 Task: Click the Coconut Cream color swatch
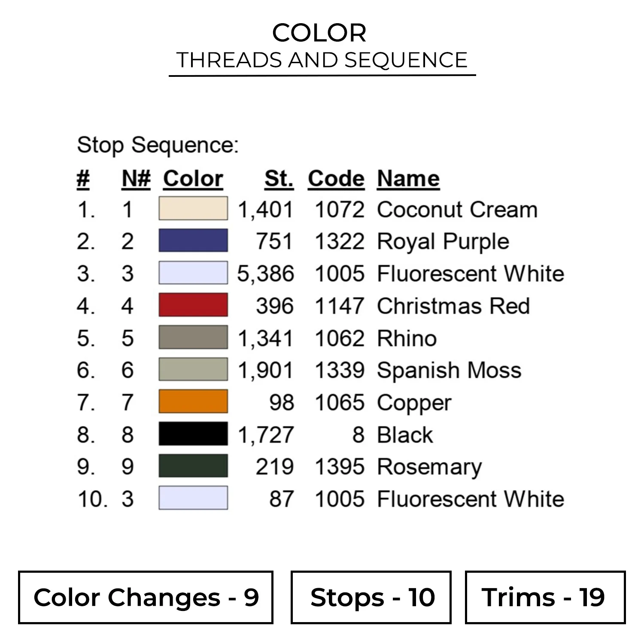point(193,209)
